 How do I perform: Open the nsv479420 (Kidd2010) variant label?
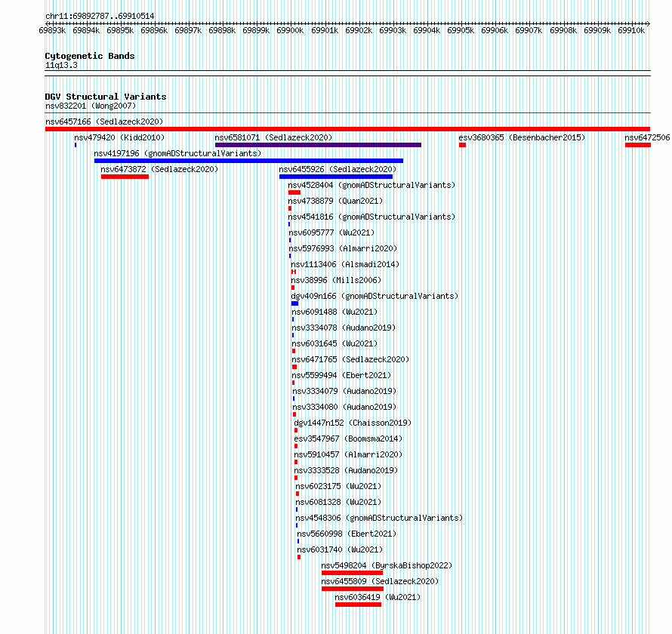point(119,137)
